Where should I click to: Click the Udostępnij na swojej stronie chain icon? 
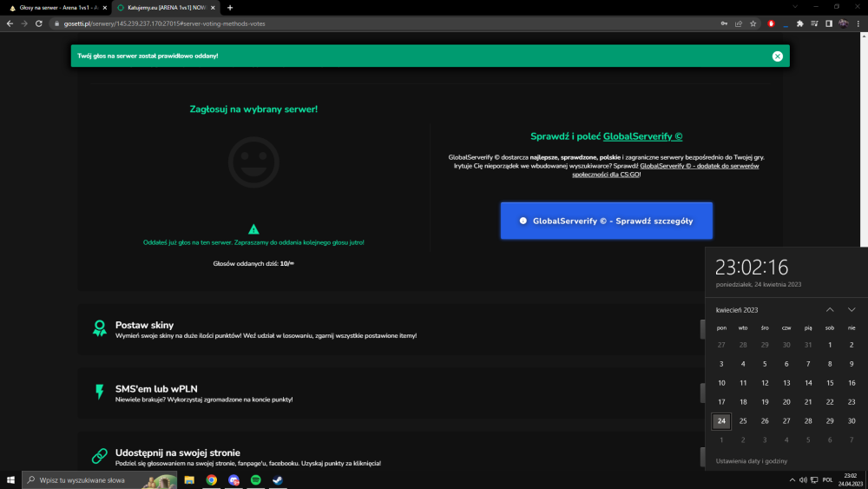tap(100, 455)
